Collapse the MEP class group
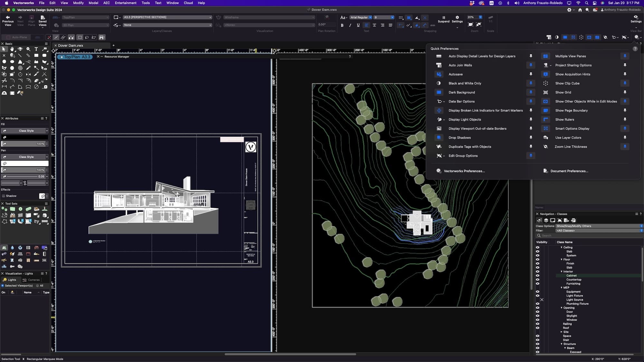Image resolution: width=644 pixels, height=362 pixels. [561, 287]
